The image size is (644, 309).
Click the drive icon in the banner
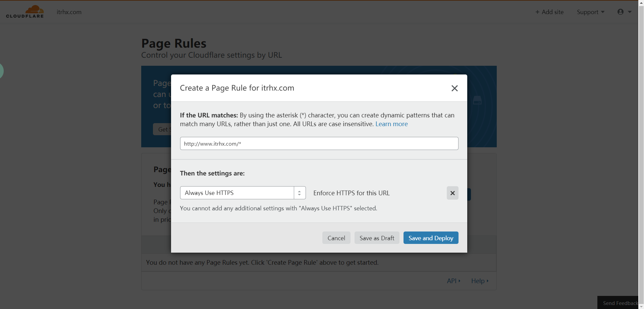coord(477,100)
